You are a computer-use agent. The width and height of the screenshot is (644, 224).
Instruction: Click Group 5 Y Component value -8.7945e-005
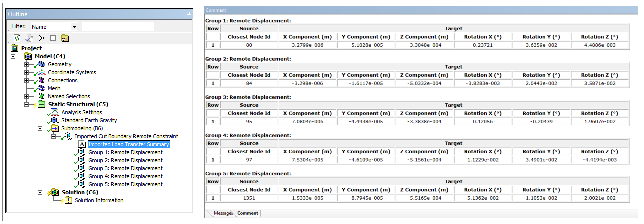[x=366, y=198]
